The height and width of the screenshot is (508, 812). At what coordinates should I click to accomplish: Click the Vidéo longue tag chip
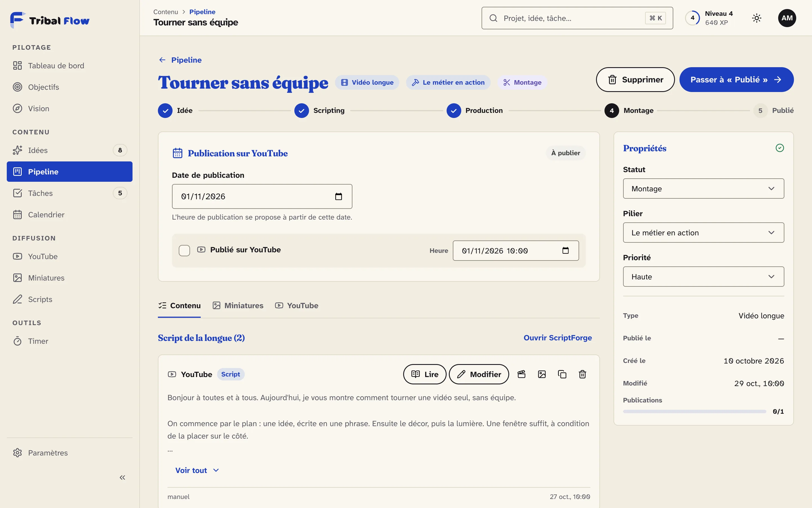click(x=367, y=82)
